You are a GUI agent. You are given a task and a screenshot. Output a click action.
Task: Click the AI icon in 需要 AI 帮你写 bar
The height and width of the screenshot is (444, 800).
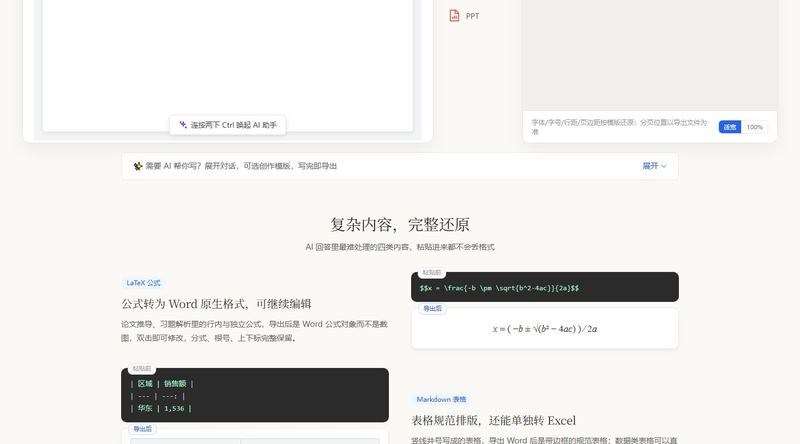(138, 166)
